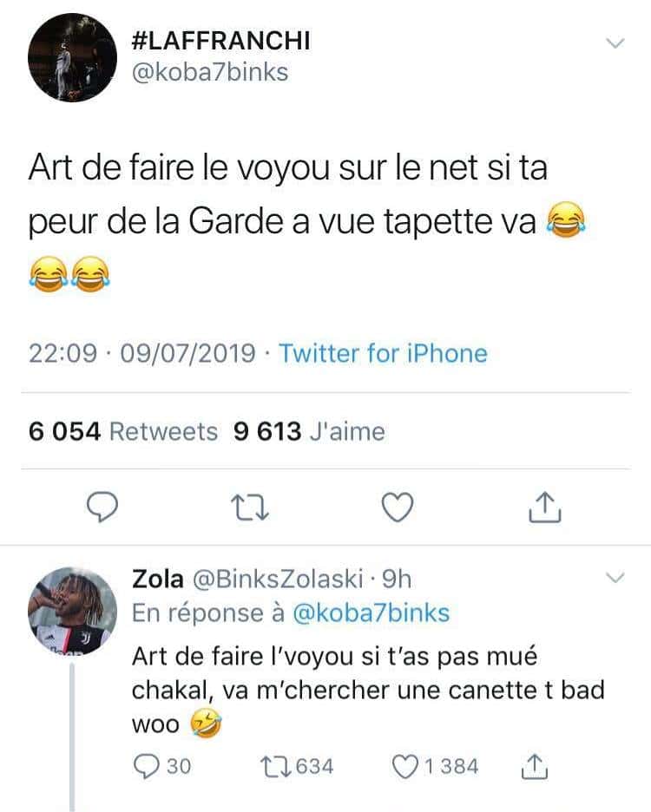Open @koba7binks mention in Zola's reply
The height and width of the screenshot is (812, 651).
click(x=372, y=613)
